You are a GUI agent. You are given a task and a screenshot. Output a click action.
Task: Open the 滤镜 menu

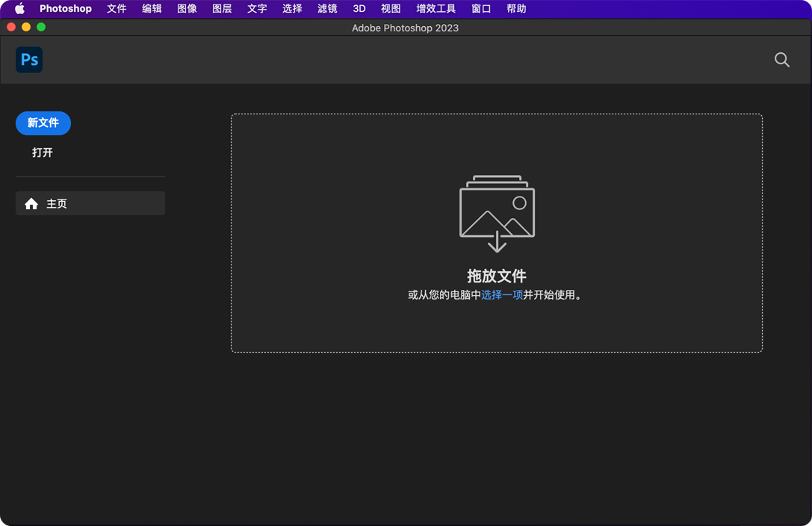pyautogui.click(x=327, y=9)
